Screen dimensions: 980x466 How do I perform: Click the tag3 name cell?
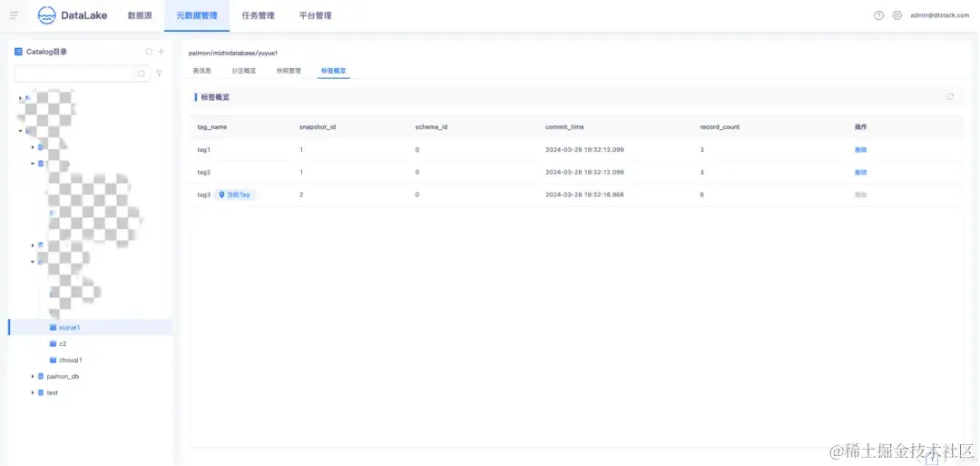204,194
